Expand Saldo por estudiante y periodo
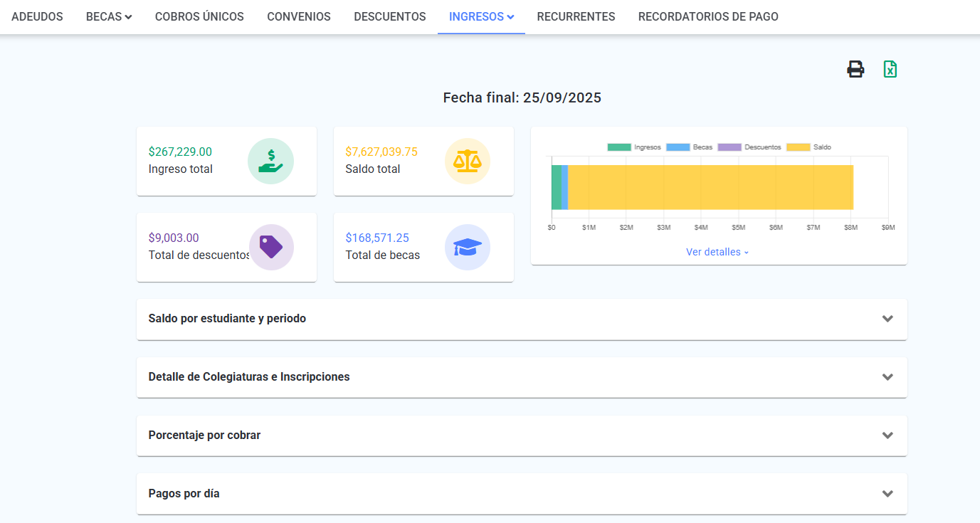This screenshot has height=523, width=980. point(521,319)
